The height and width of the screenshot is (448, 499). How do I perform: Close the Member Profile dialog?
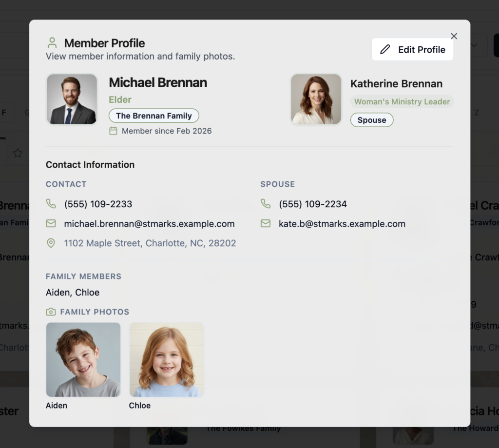(454, 36)
